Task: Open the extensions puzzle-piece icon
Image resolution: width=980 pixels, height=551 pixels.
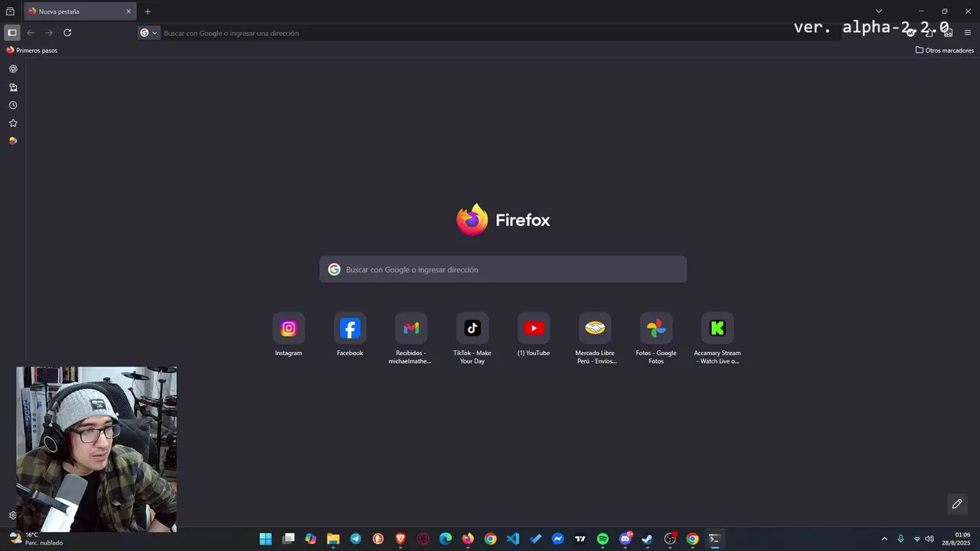Action: 929,33
